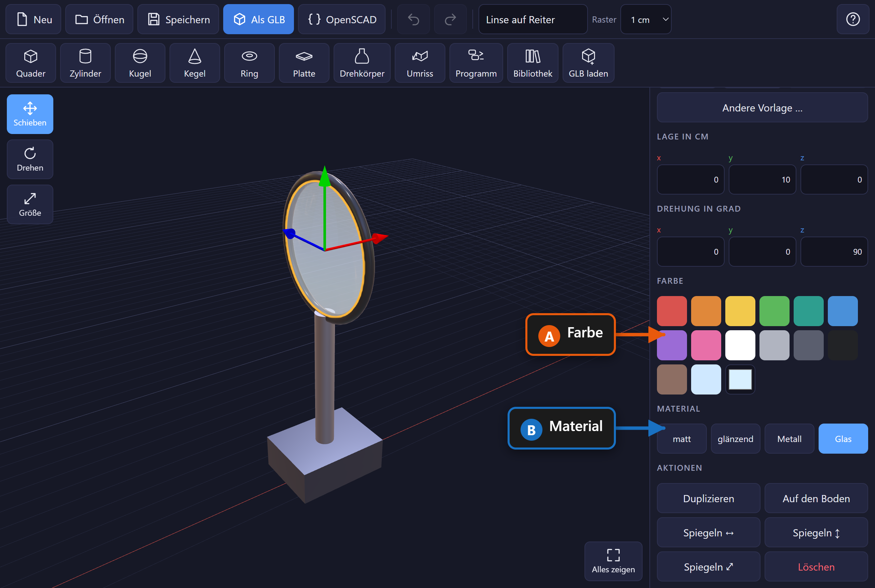Create a Drehkörper solid

click(x=362, y=63)
